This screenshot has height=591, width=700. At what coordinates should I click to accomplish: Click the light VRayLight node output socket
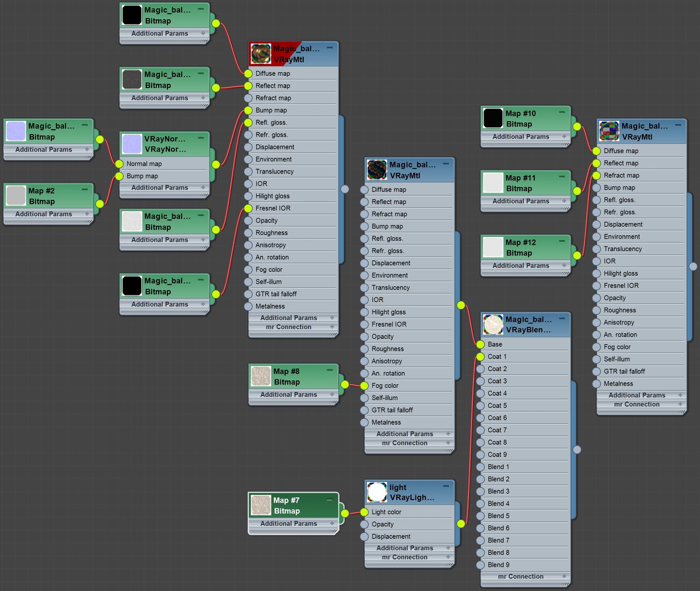461,524
